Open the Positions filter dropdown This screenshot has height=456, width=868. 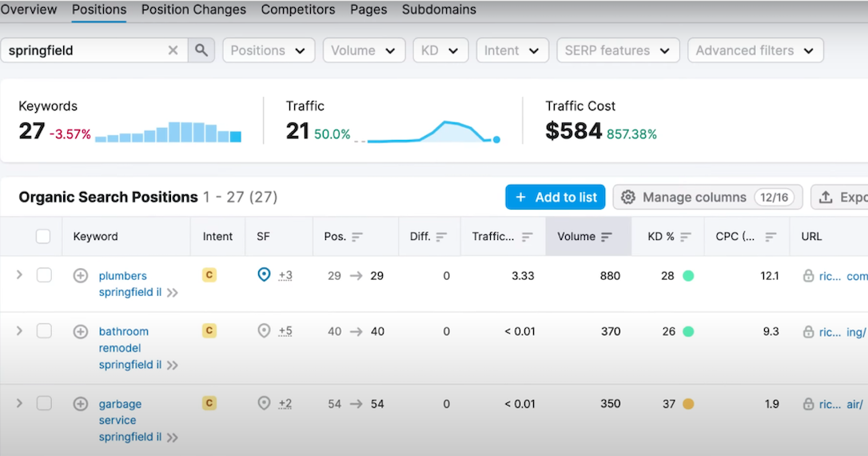point(269,50)
